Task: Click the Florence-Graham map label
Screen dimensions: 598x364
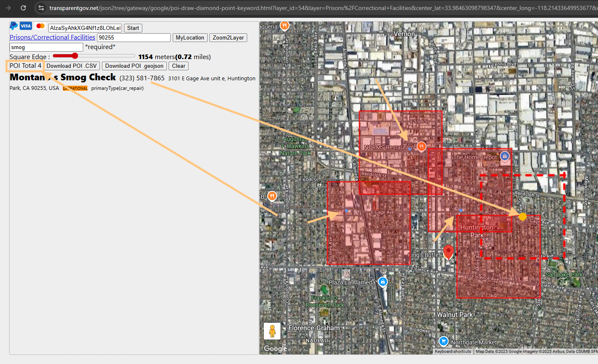Action: [x=314, y=328]
